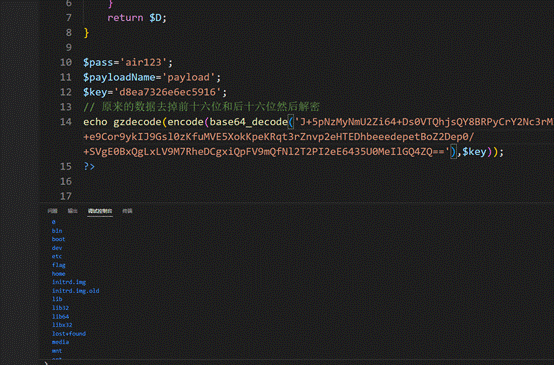Click line number 14 in the gutter

point(66,122)
